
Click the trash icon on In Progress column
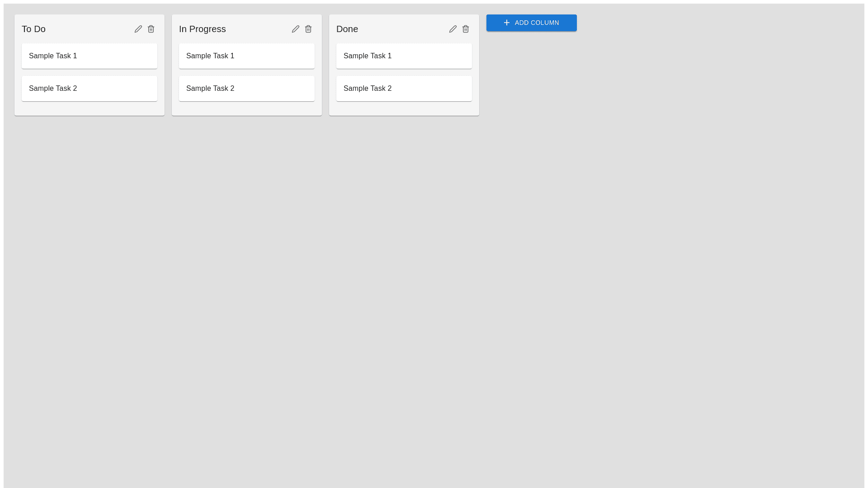pyautogui.click(x=308, y=29)
